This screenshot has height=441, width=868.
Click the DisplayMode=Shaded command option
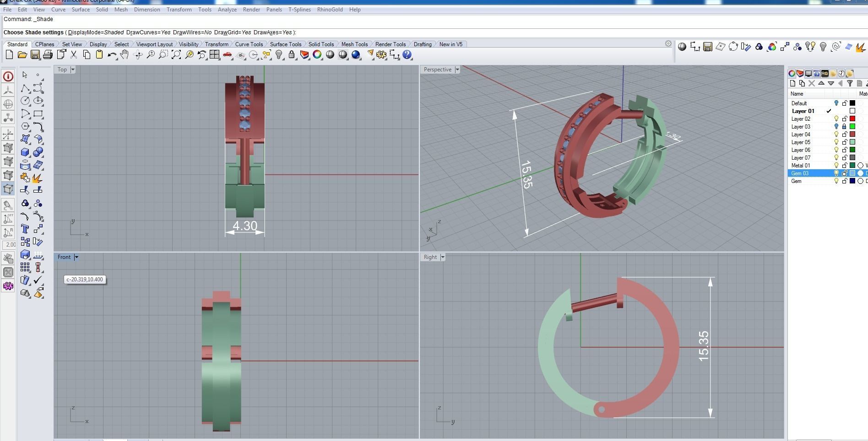click(96, 32)
